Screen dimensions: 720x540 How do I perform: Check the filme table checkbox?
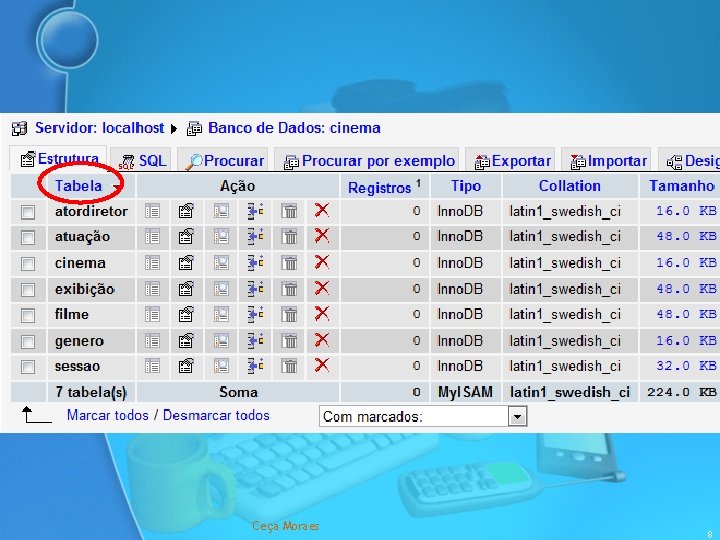pyautogui.click(x=28, y=315)
